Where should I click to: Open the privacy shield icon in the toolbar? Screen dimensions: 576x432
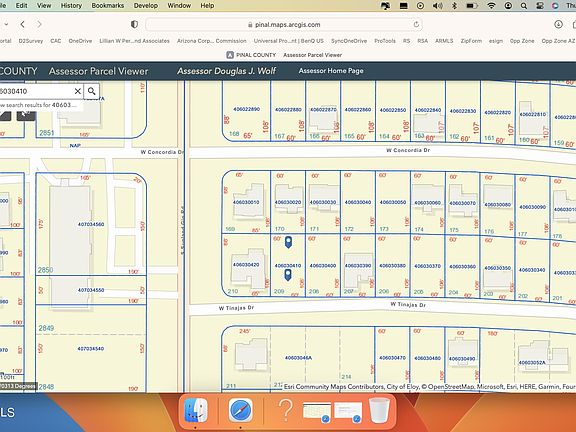tap(134, 25)
